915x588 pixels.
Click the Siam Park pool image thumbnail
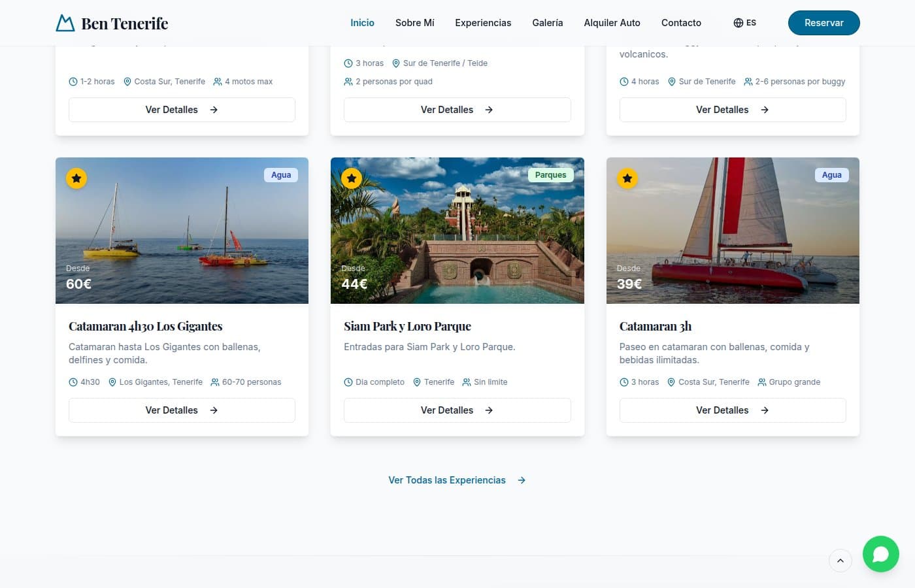457,230
